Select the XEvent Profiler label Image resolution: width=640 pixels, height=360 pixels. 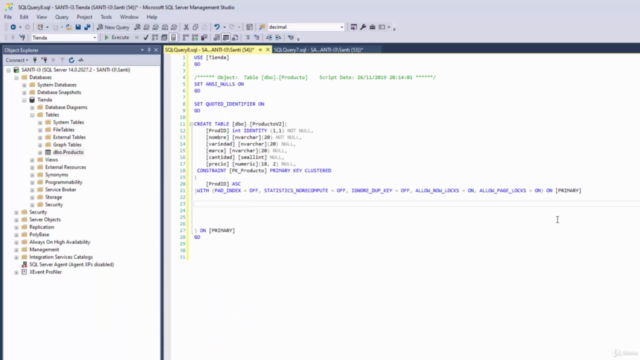click(x=45, y=272)
